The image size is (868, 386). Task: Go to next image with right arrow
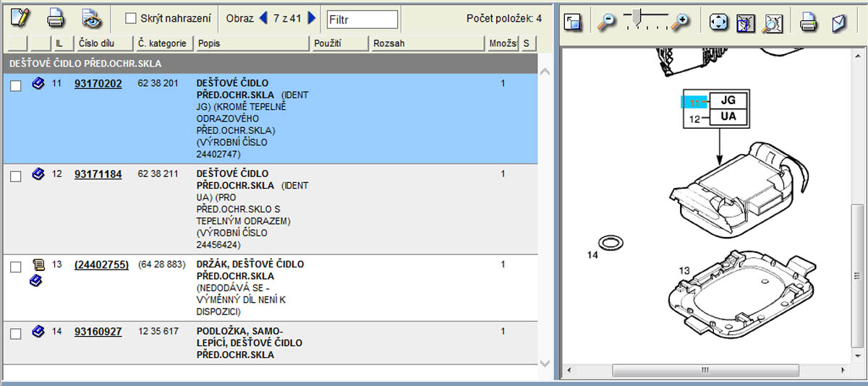[x=312, y=18]
